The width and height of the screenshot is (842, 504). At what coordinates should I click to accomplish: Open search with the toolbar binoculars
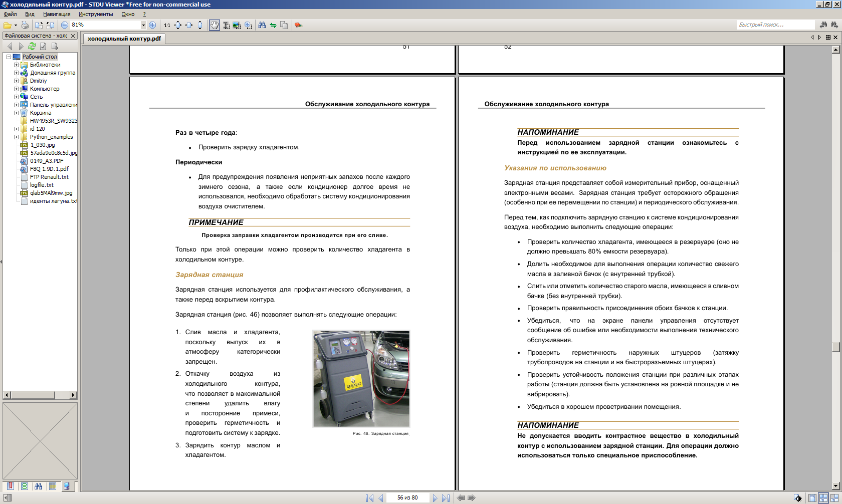pos(262,25)
